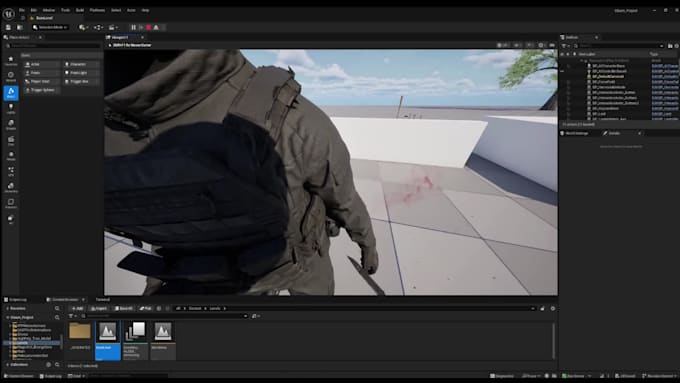Sort Outliner by Type column
This screenshot has width=680, height=383.
click(654, 54)
